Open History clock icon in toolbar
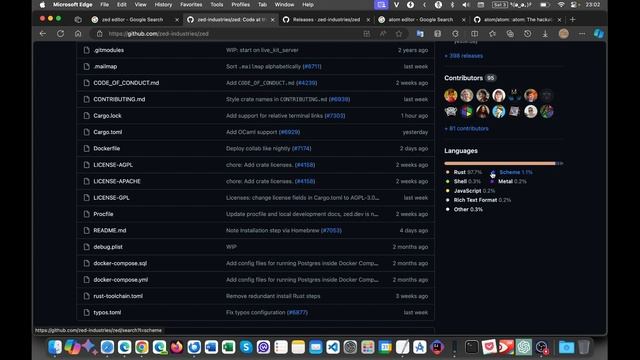The image size is (640, 360). 527,34
